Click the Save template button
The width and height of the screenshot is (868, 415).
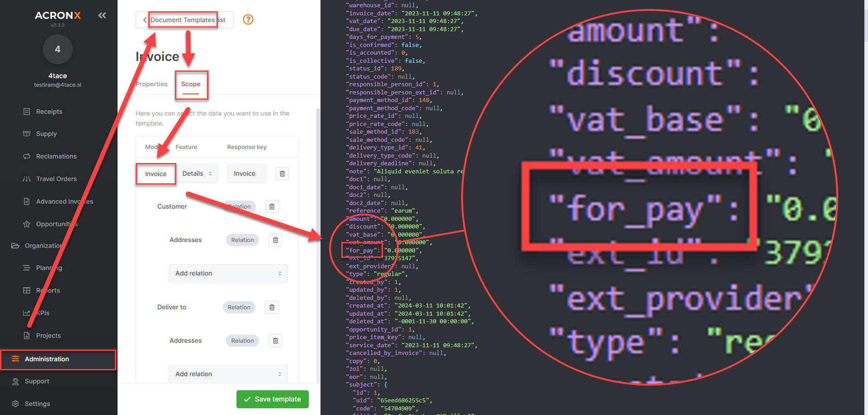point(273,399)
